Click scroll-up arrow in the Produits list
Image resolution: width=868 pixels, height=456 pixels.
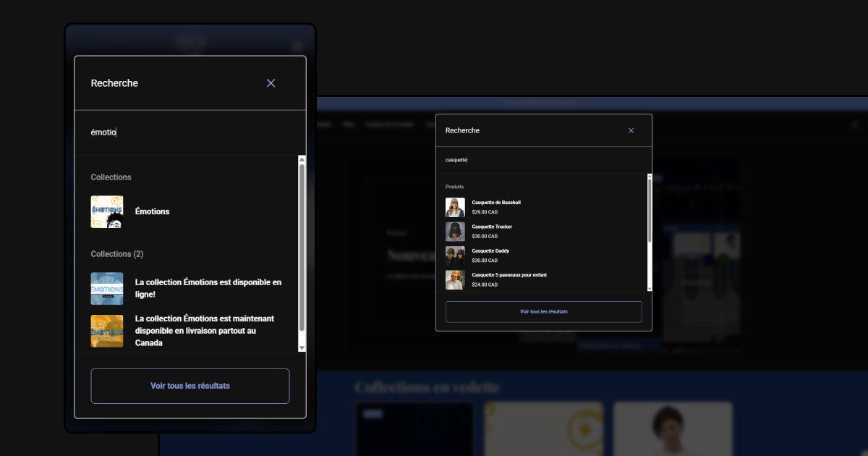click(650, 176)
